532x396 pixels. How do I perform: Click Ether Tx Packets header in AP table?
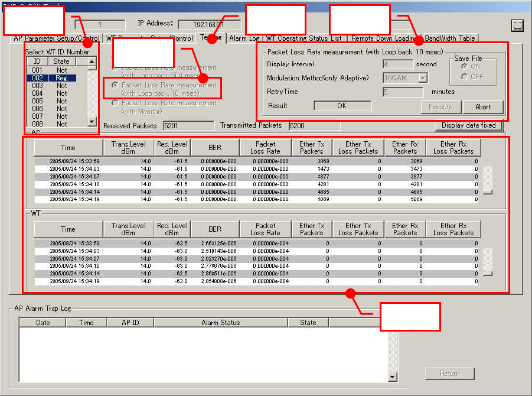coord(312,148)
